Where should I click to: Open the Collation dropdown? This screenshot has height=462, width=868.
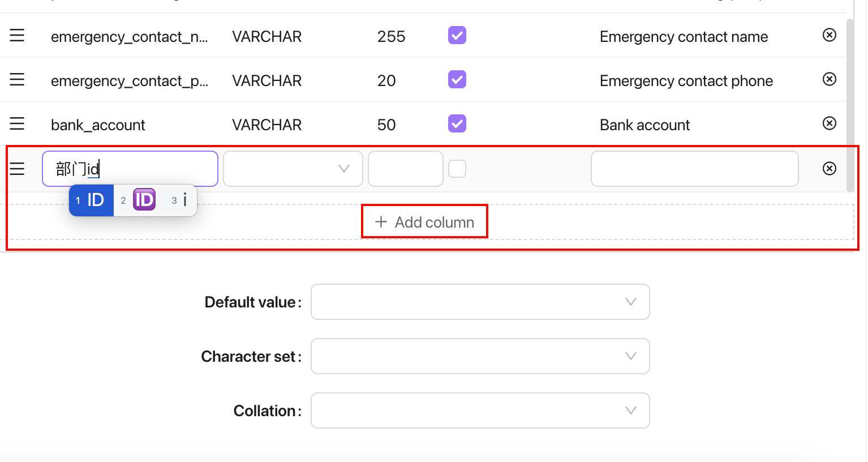(x=480, y=410)
